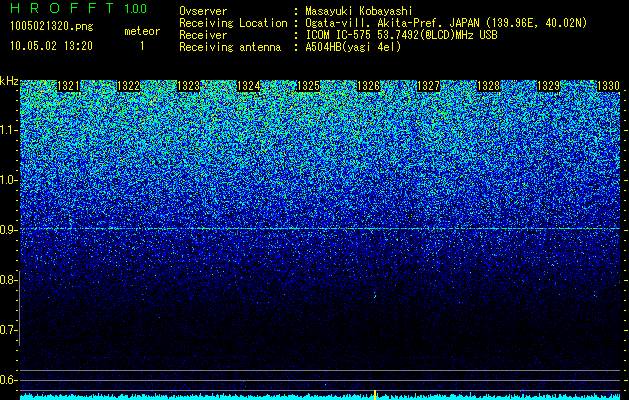Click the Receiving Location field label

(x=233, y=23)
